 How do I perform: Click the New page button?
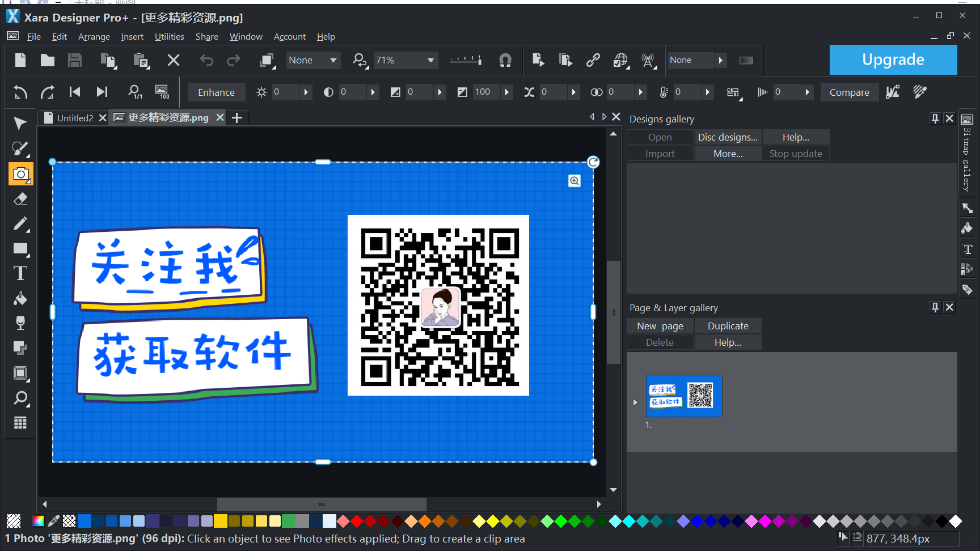[660, 326]
